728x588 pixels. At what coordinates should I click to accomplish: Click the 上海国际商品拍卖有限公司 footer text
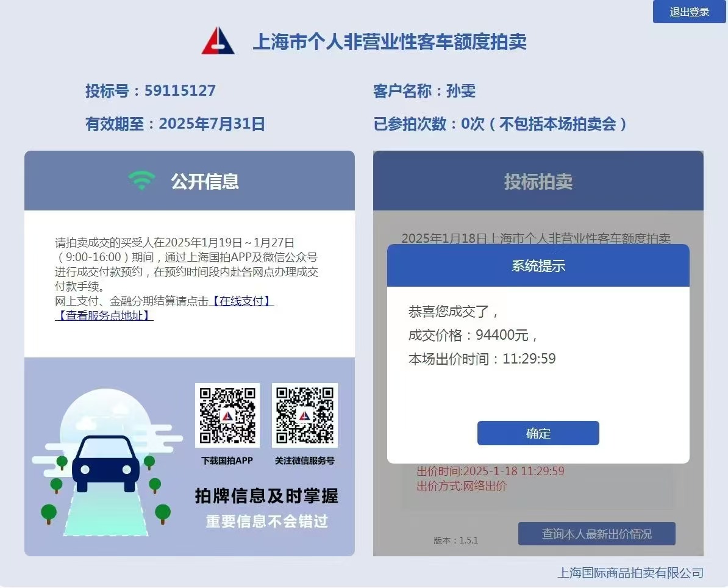[630, 573]
